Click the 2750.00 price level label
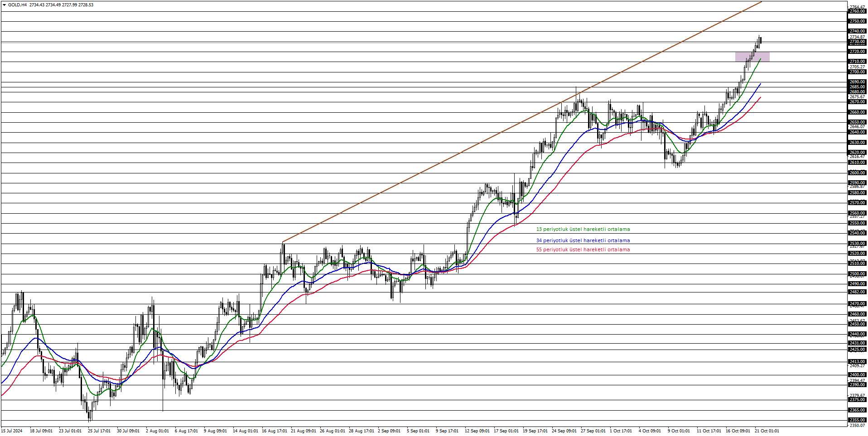This screenshot has height=436, width=868. [x=857, y=21]
